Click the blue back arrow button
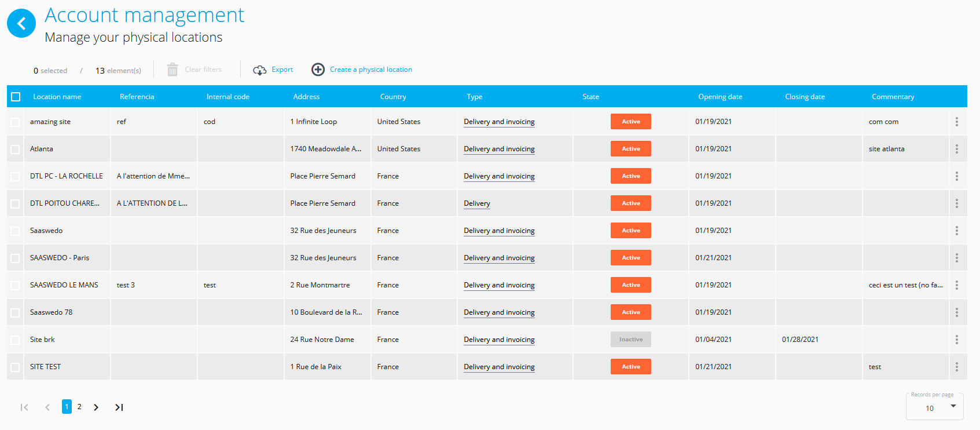 coord(21,23)
